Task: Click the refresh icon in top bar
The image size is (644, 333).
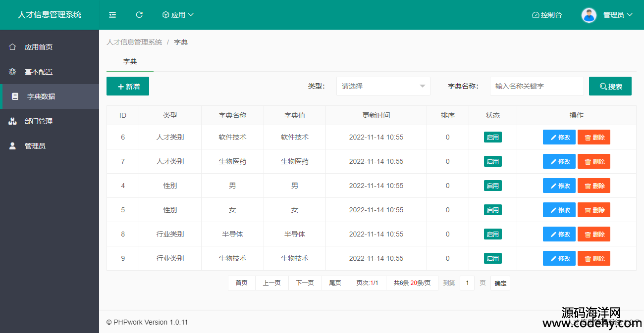Action: [x=139, y=15]
